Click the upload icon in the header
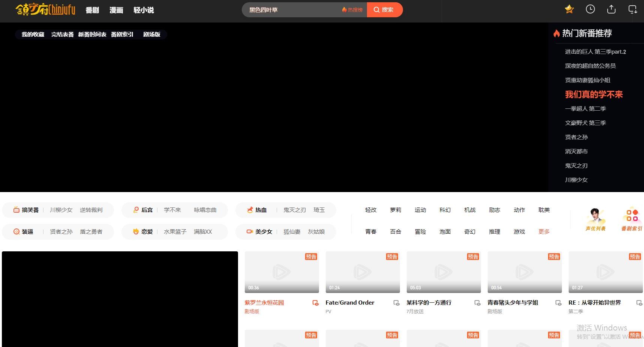The height and width of the screenshot is (347, 644). 611,9
